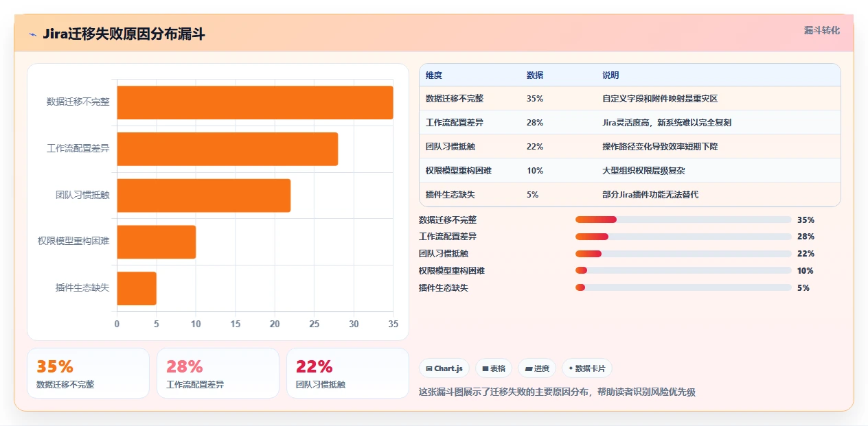Screen dimensions: 868x426
Task: Click the 28% progress bar for 工作流配置差异
Action: click(x=683, y=237)
